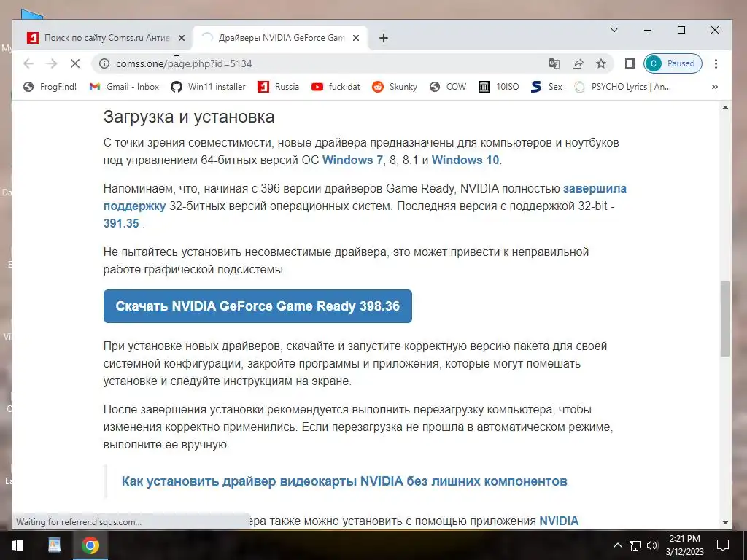Open the Win11 installer GitHub bookmark

click(x=209, y=87)
